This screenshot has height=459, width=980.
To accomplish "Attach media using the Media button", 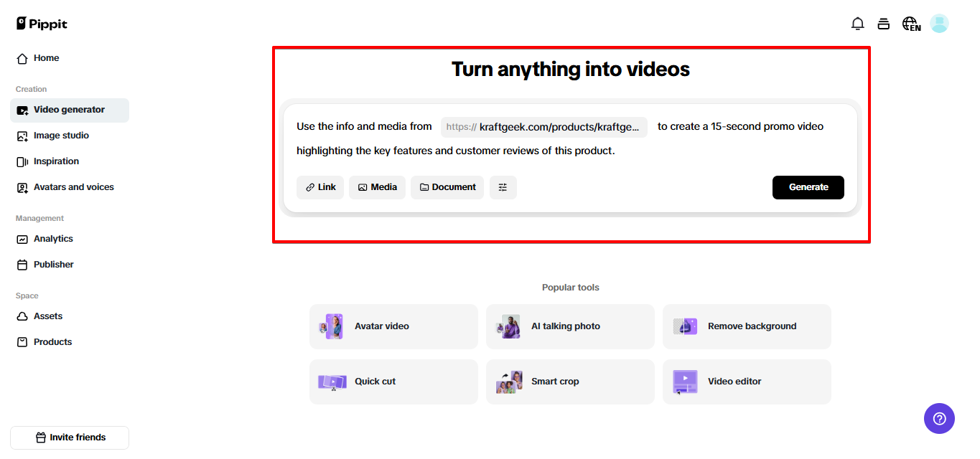I will [x=377, y=187].
